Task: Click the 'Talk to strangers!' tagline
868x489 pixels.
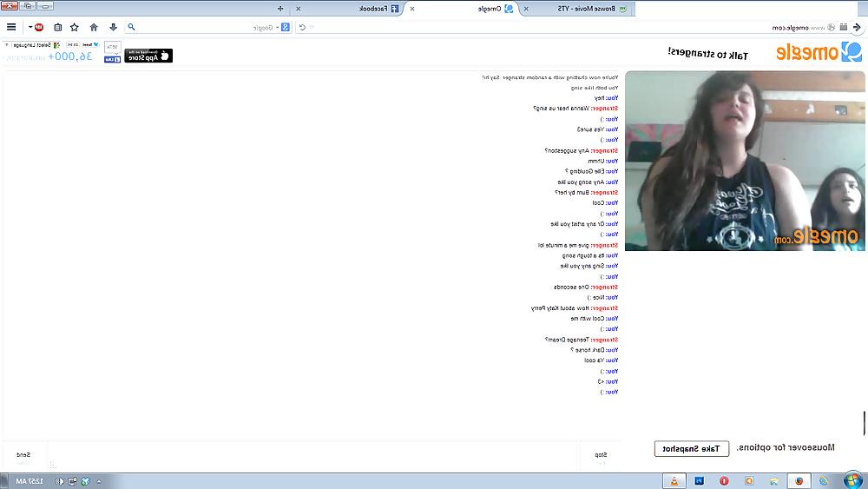Action: click(708, 54)
